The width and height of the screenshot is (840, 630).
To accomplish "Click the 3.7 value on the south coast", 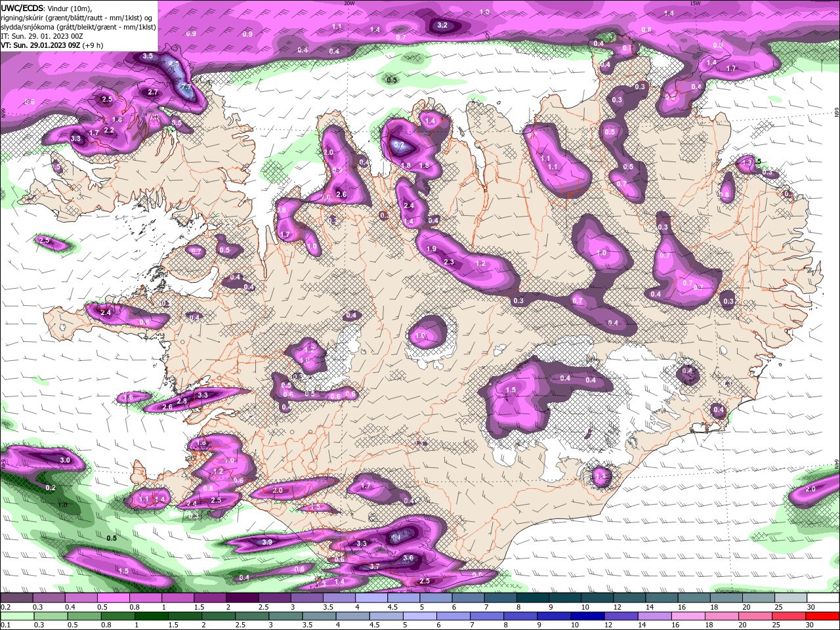I will tap(375, 566).
